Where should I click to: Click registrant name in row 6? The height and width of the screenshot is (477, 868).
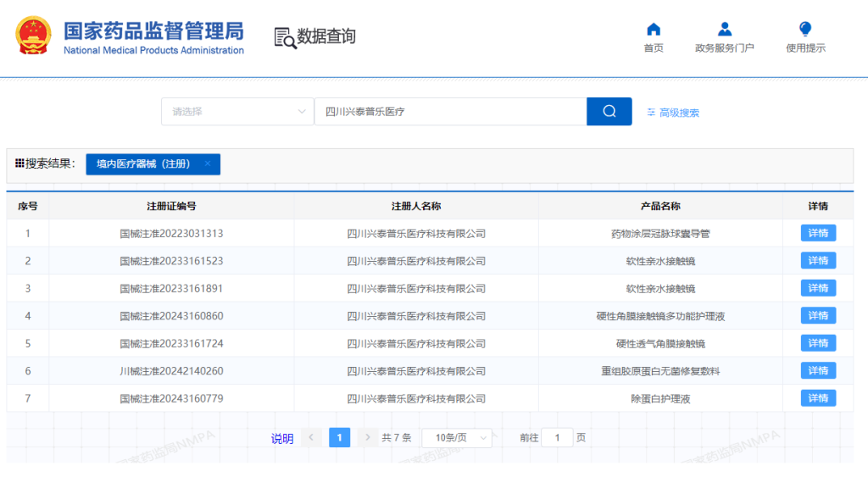click(x=416, y=371)
